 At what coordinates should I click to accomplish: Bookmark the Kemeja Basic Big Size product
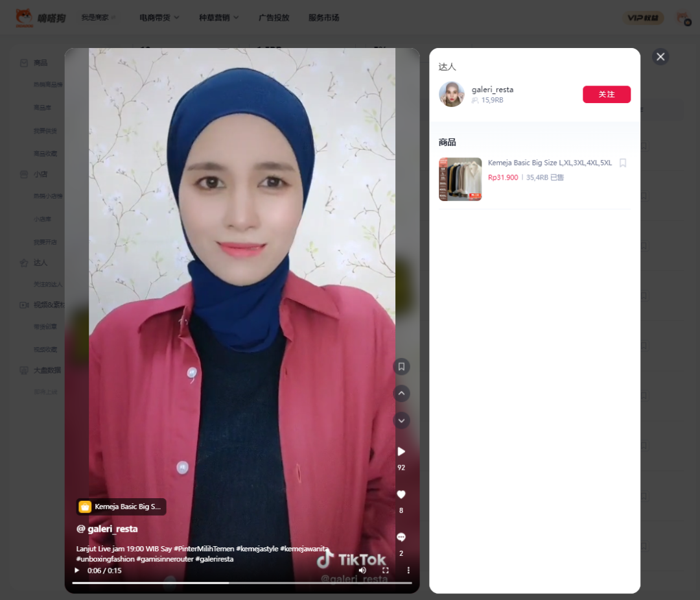[x=623, y=163]
